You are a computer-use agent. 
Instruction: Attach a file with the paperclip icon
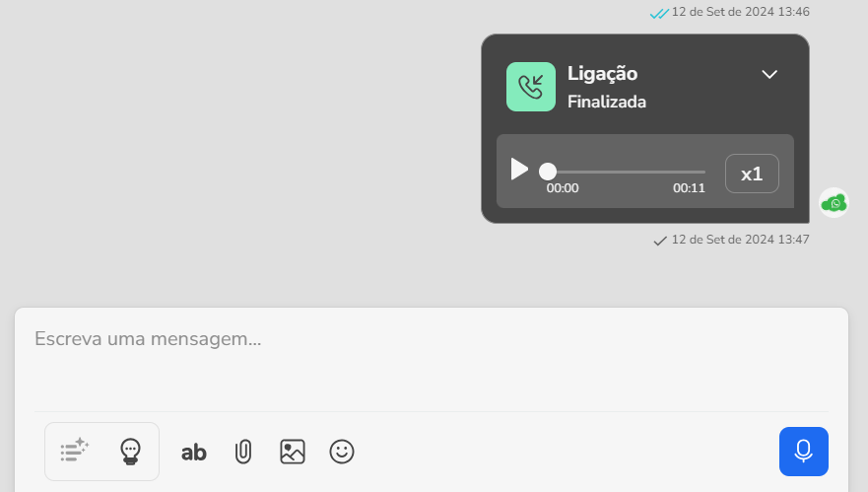243,452
